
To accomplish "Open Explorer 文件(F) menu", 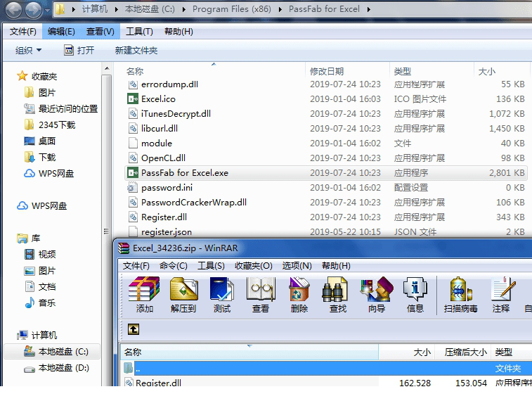I will point(23,32).
